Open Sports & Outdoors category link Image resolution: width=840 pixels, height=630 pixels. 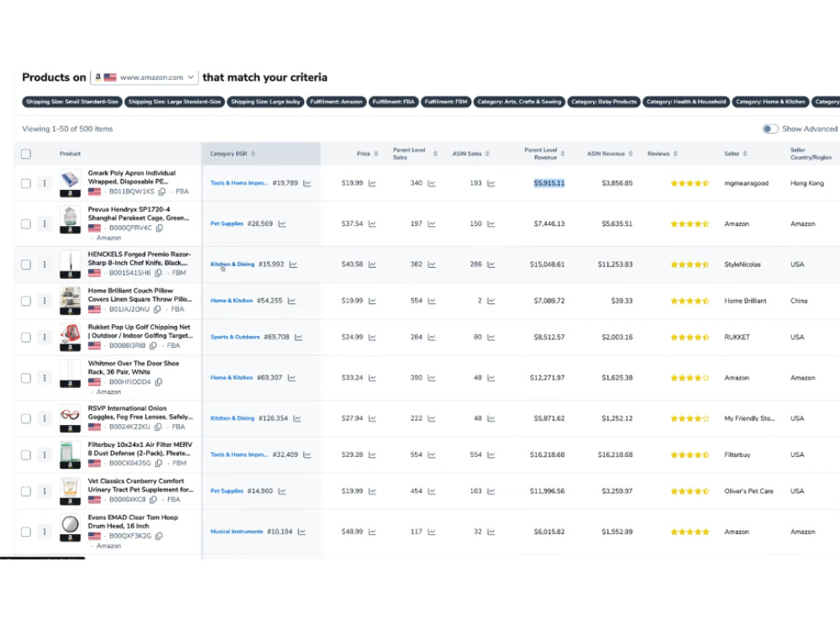pos(234,338)
